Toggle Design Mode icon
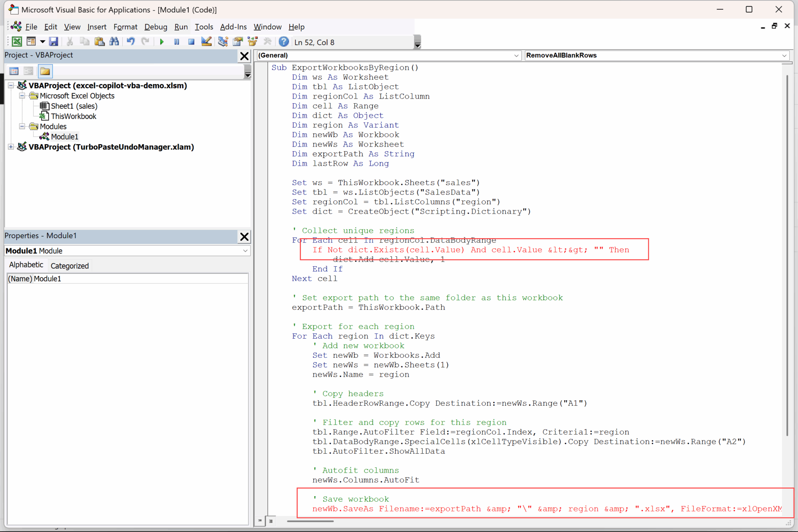Viewport: 798px width, 532px height. pyautogui.click(x=206, y=42)
